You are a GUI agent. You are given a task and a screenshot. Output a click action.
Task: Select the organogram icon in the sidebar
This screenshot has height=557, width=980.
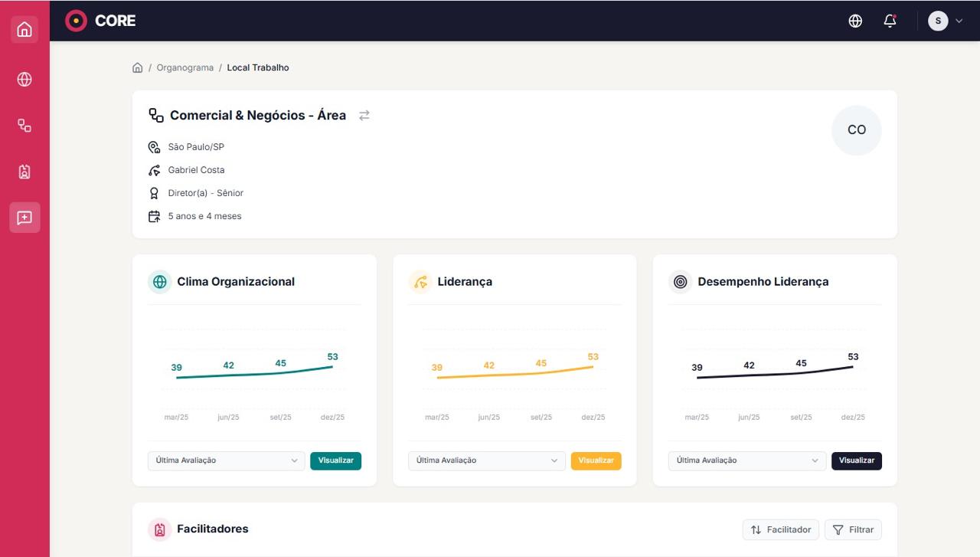pos(24,126)
